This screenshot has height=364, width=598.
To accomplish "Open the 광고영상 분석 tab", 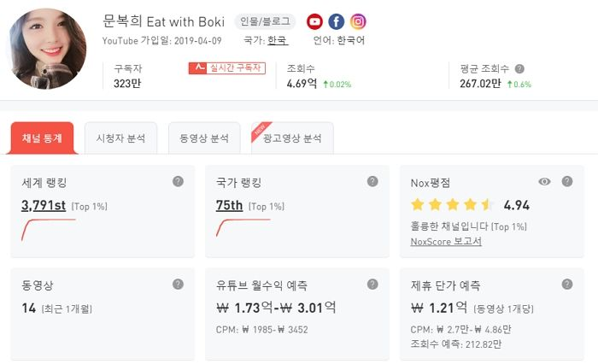I will click(293, 138).
